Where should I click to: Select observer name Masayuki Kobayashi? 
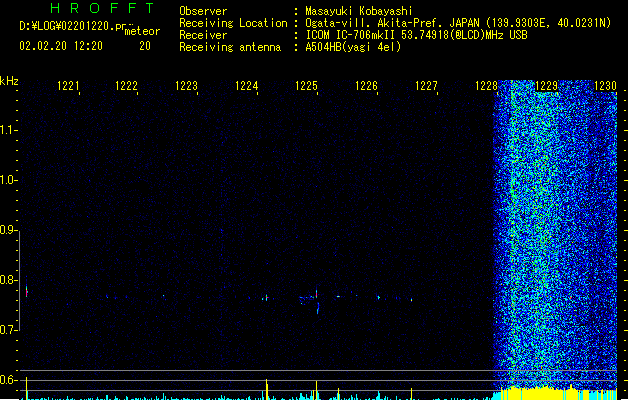(359, 11)
